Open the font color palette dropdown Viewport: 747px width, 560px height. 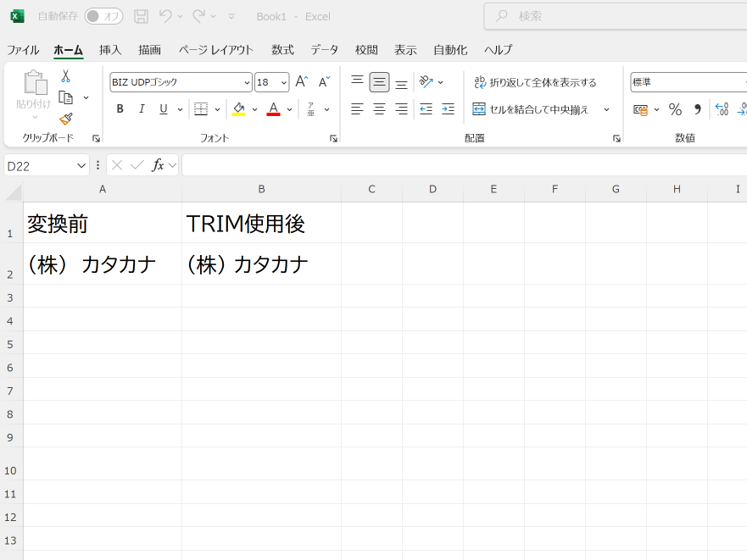point(290,109)
